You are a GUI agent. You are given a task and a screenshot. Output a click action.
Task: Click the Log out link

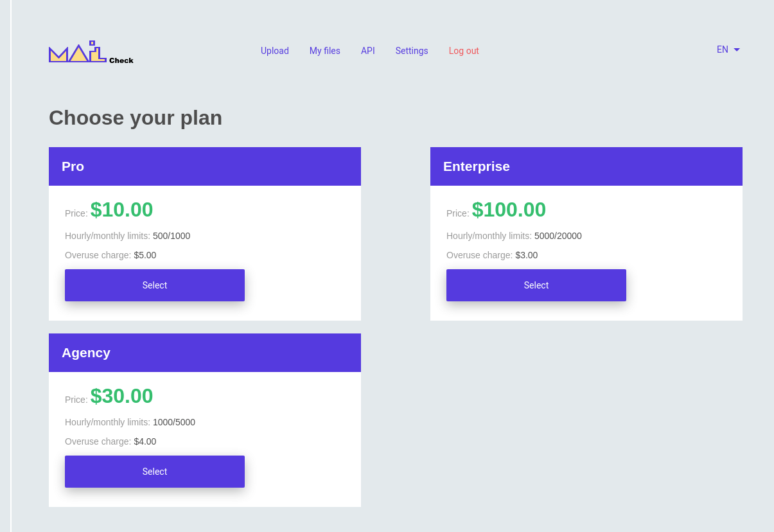point(464,51)
